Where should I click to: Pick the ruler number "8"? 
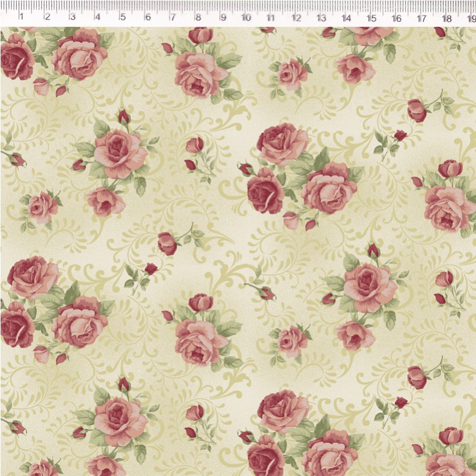click(198, 17)
